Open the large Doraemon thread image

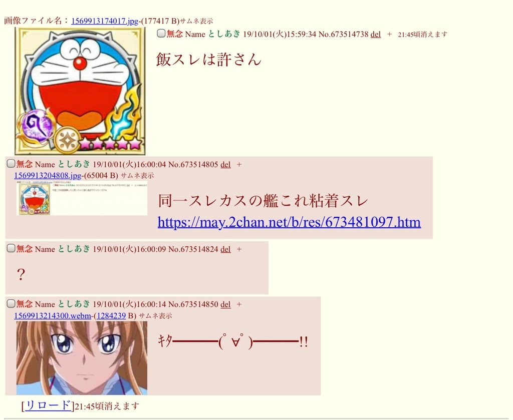[80, 91]
